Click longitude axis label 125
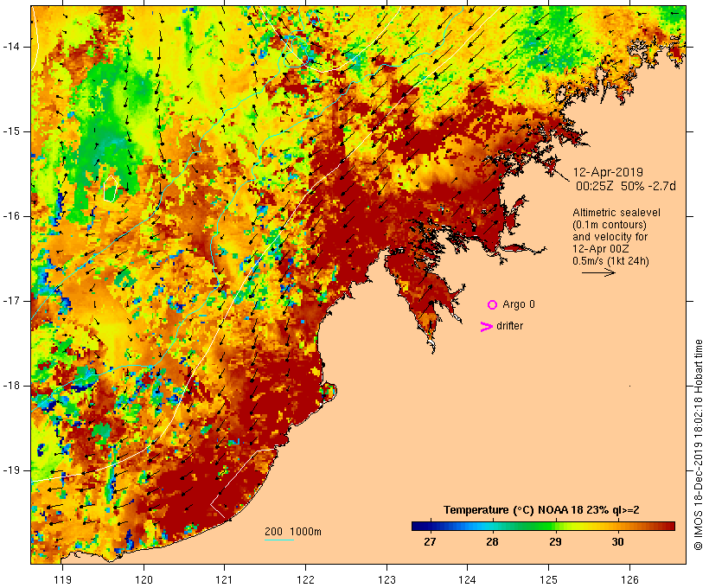 (549, 579)
